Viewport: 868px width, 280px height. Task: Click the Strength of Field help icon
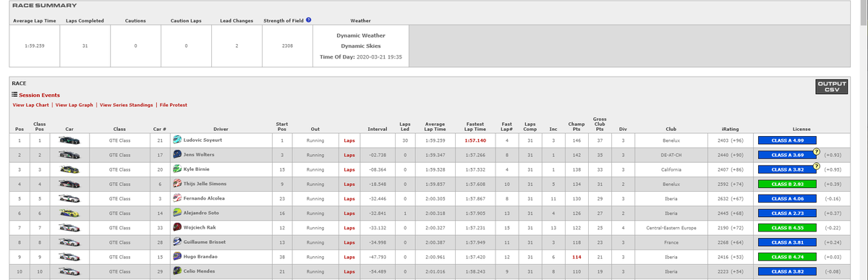pyautogui.click(x=309, y=20)
